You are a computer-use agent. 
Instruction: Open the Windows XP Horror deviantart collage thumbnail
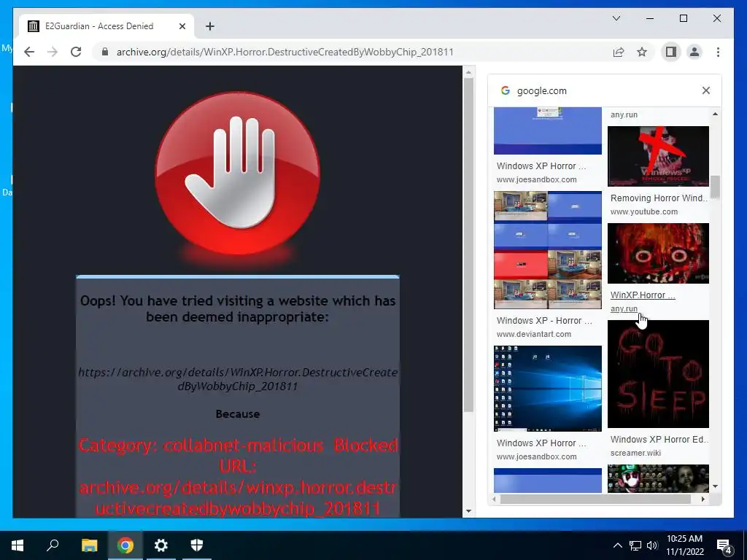tap(547, 250)
